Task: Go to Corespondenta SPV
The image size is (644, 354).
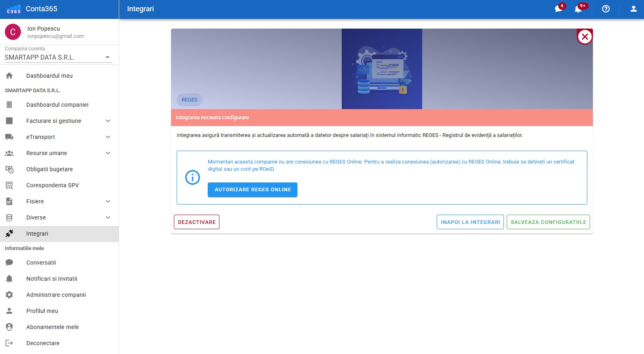Action: 52,185
